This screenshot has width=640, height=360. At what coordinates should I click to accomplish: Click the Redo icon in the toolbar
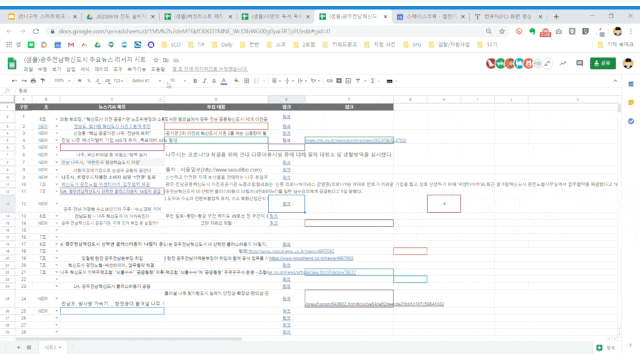coord(24,81)
